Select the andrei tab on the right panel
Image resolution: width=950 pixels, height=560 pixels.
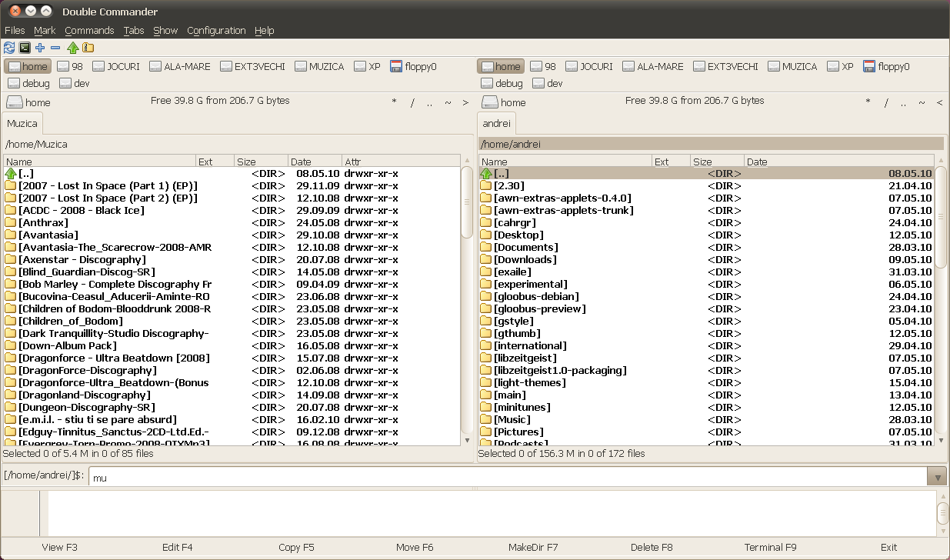[496, 123]
